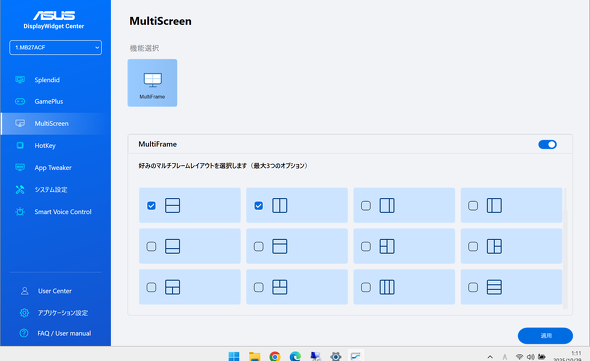Click the battery tray icon
Image resolution: width=590 pixels, height=361 pixels.
(x=542, y=356)
